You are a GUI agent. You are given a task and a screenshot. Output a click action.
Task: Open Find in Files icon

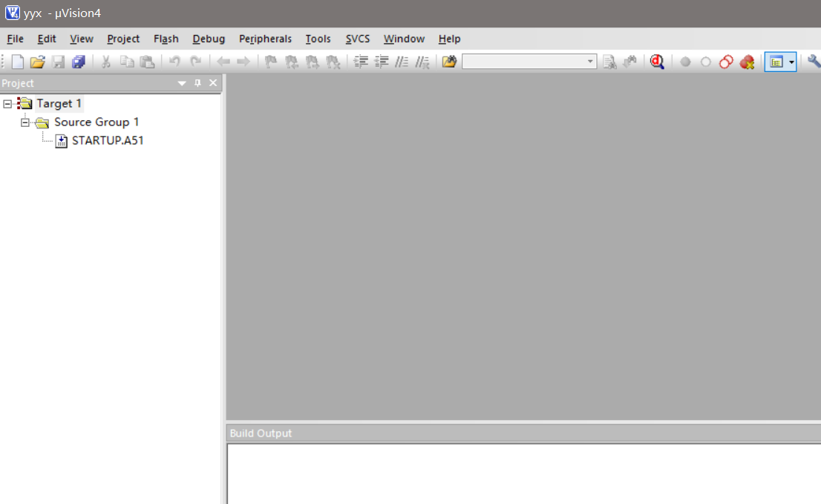[449, 62]
